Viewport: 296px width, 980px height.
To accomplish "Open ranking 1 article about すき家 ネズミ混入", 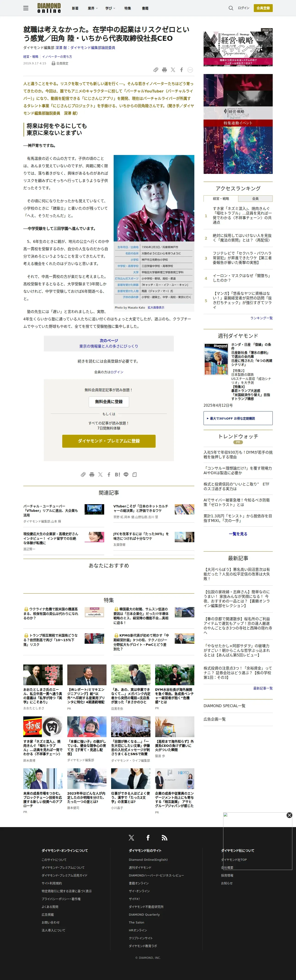I will (x=242, y=215).
